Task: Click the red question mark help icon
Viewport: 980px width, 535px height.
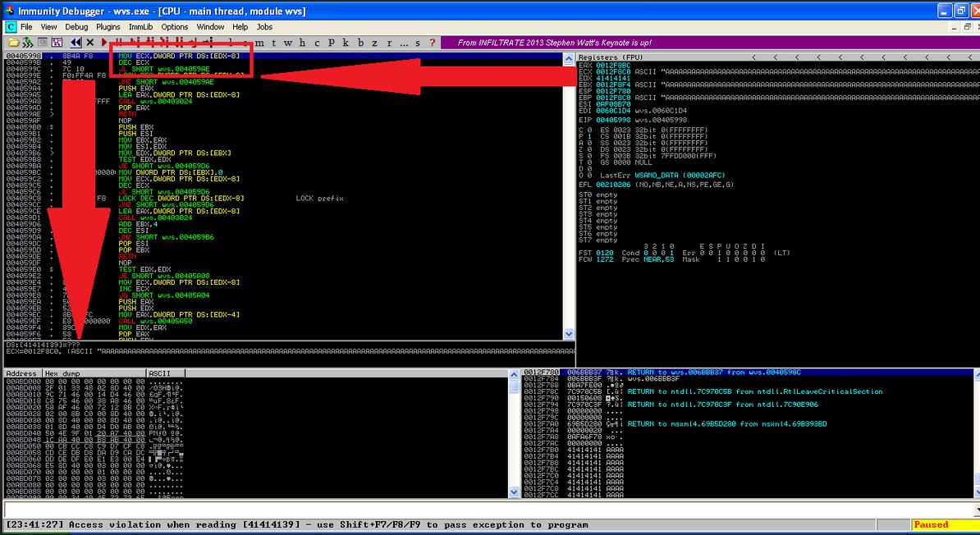Action: coord(431,43)
